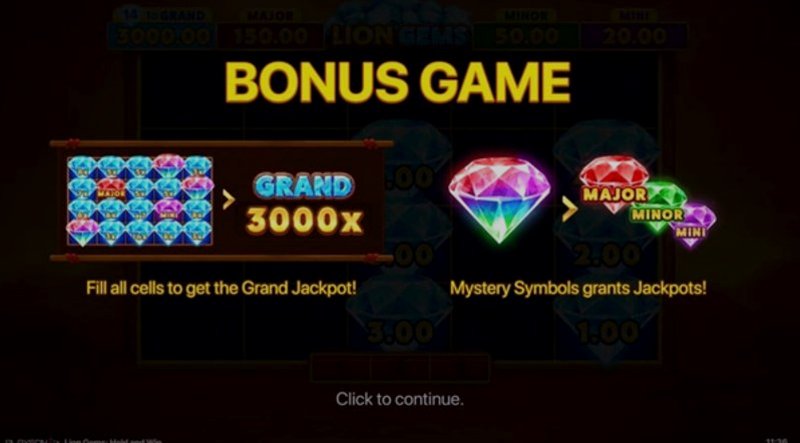Screen dimensions: 800x443
Task: Click the yellow arrow beside the gem grid
Action: click(x=229, y=200)
